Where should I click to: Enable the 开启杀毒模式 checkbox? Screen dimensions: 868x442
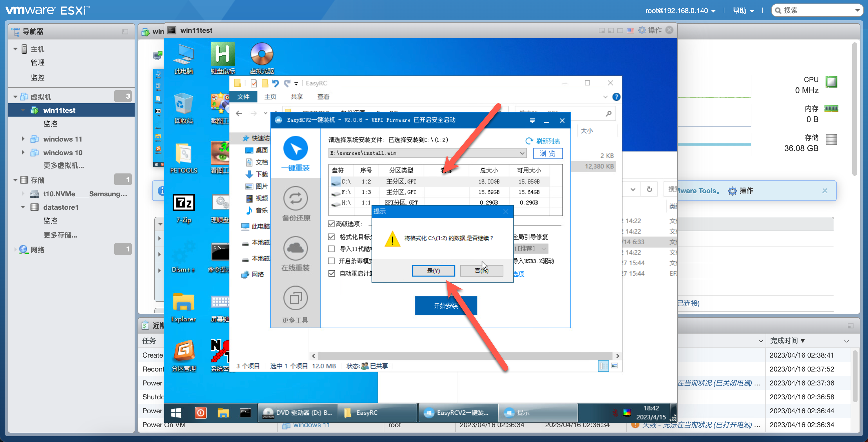click(x=331, y=261)
